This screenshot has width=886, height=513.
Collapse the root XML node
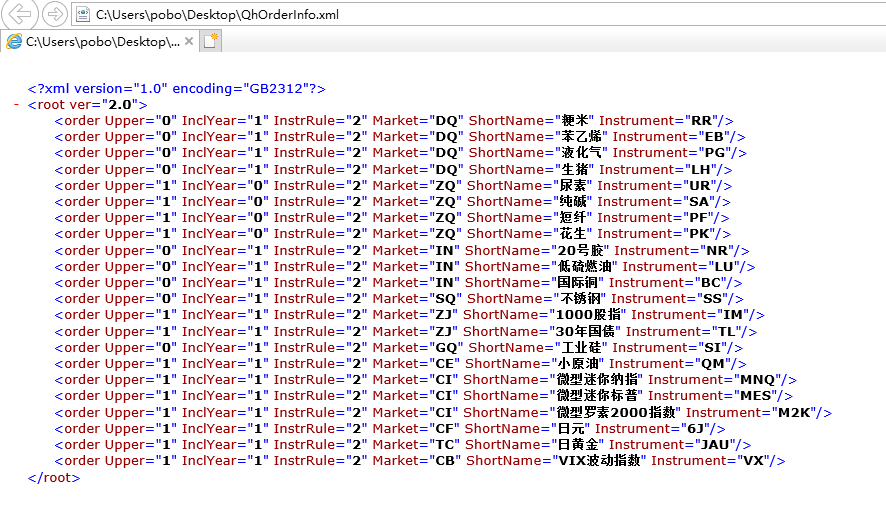tap(18, 105)
